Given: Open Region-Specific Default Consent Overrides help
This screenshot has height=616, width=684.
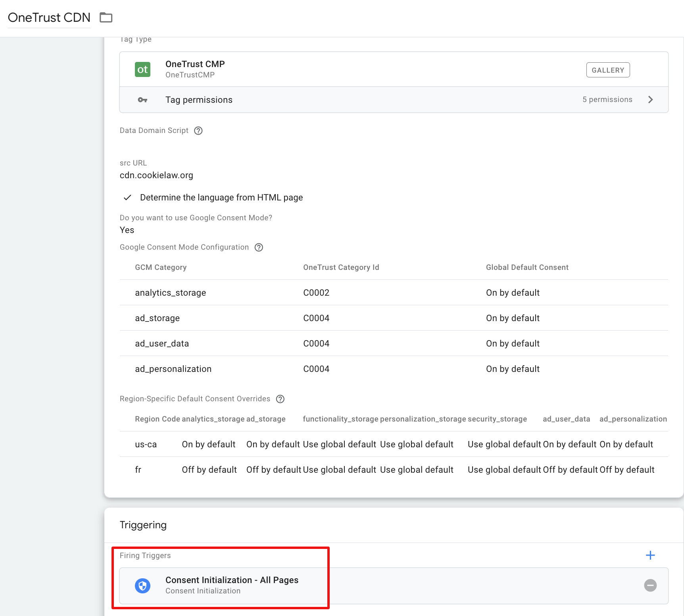Looking at the screenshot, I should pos(280,398).
